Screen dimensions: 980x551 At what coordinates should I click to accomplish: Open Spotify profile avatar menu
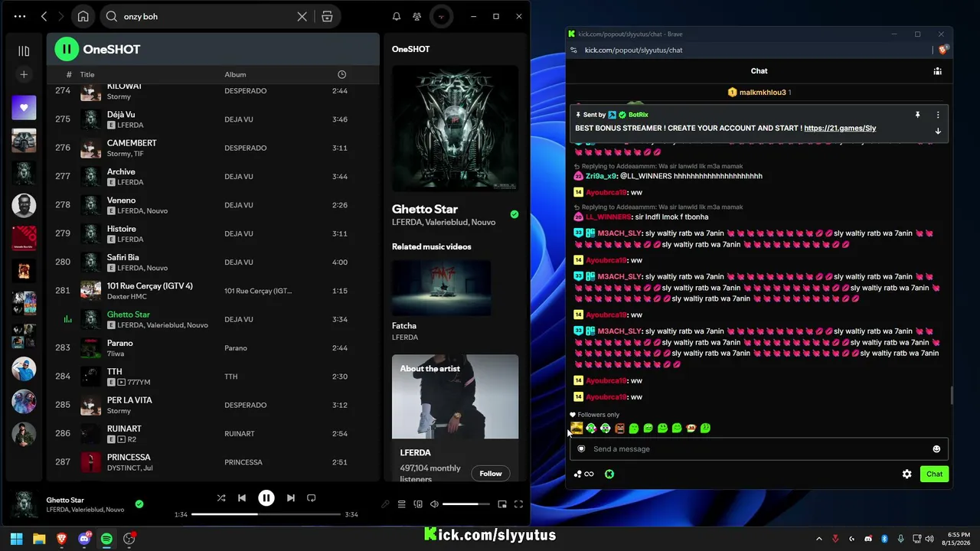pos(440,16)
